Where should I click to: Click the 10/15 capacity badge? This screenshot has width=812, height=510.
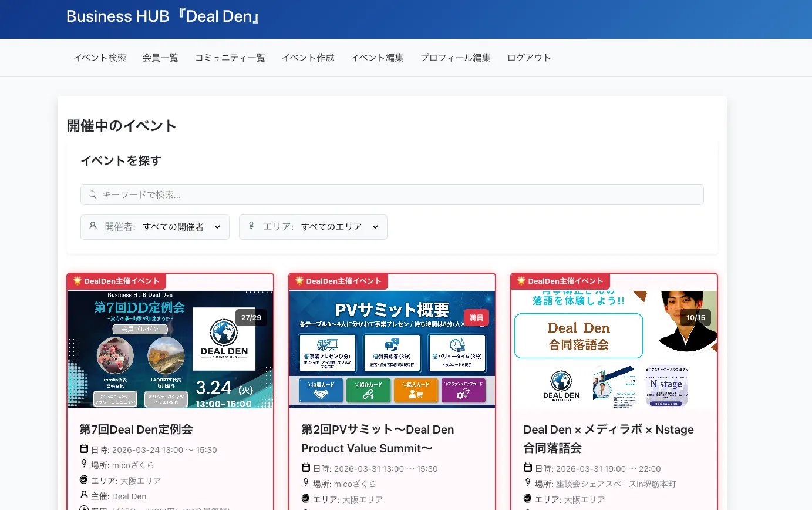coord(695,318)
